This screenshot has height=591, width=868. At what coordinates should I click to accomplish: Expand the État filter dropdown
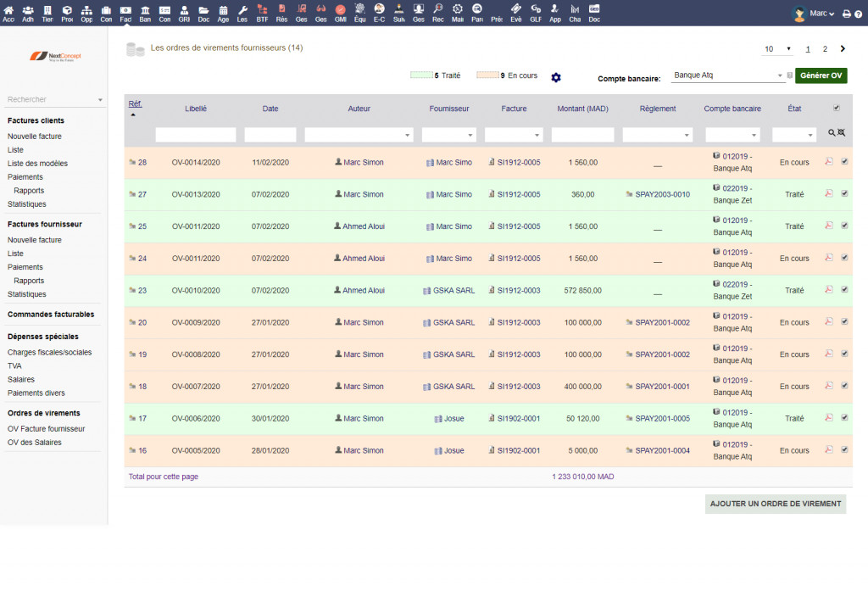click(x=793, y=135)
